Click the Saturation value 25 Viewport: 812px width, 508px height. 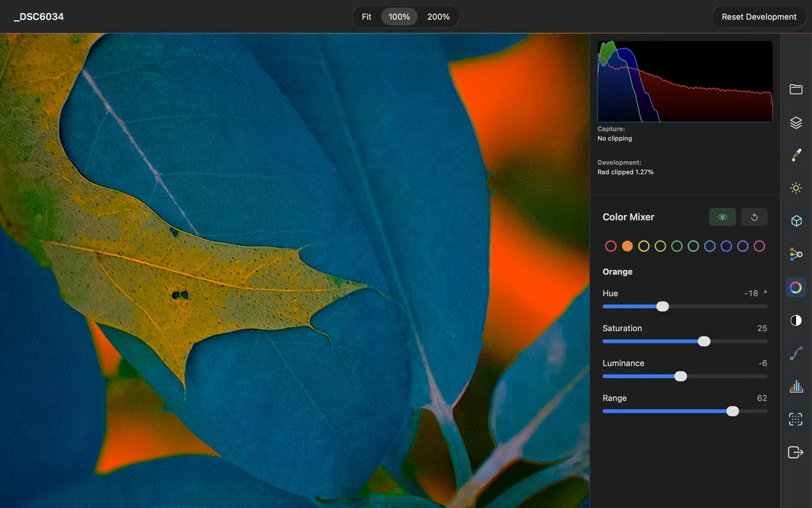click(762, 328)
